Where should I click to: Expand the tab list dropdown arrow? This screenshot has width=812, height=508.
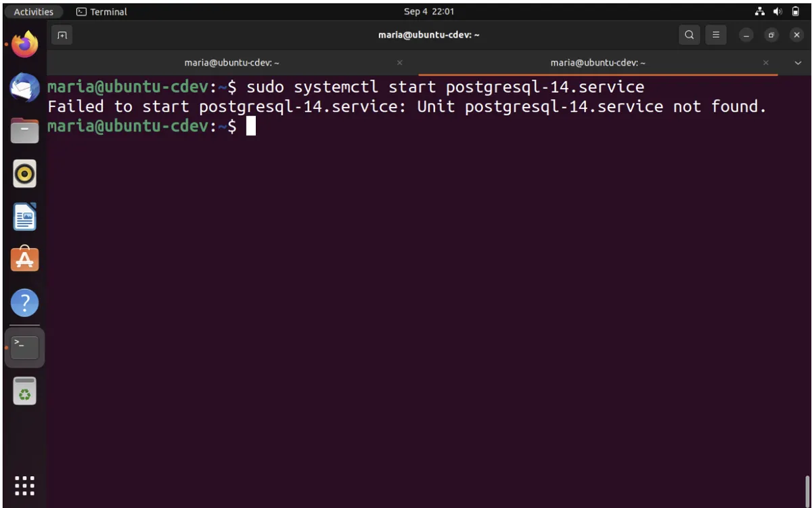coord(798,62)
